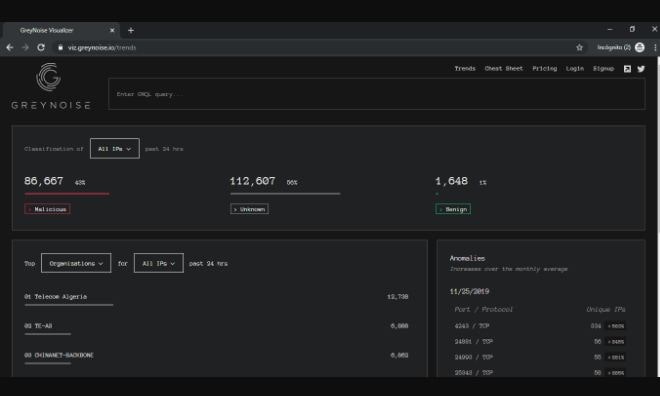Open the Cheat Sheet nav item
The image size is (660, 396).
(x=503, y=69)
